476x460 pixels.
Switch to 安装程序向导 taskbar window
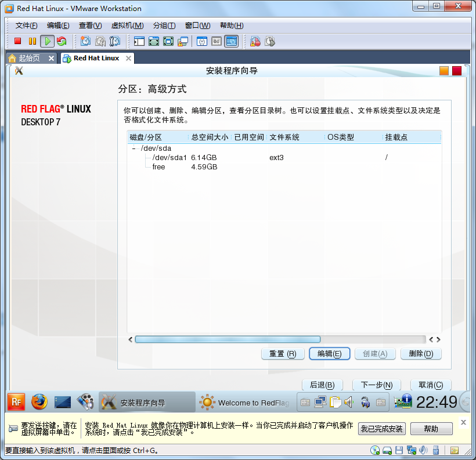point(147,403)
